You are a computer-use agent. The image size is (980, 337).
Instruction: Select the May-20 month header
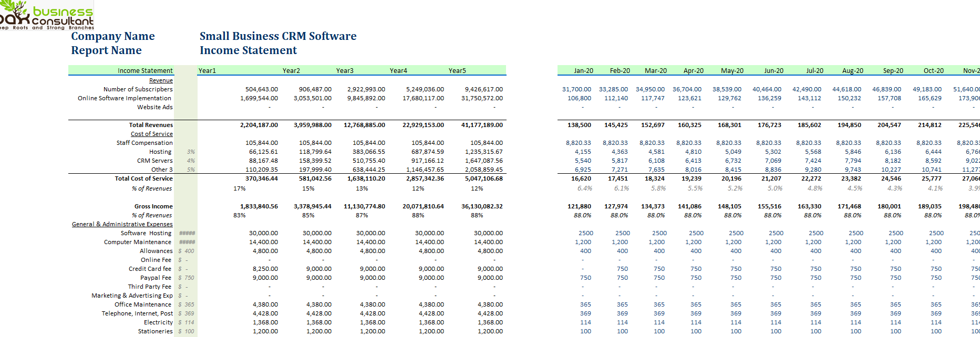click(x=732, y=71)
